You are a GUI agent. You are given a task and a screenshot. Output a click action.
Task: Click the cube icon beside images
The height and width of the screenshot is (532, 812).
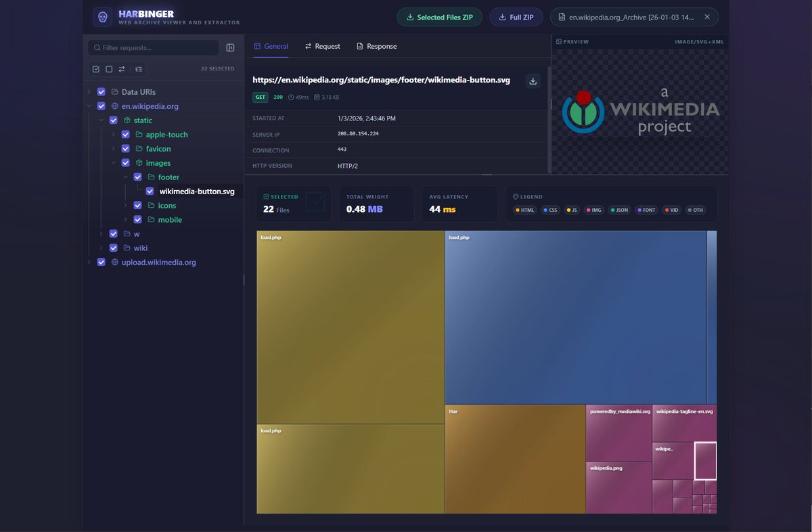tap(139, 163)
